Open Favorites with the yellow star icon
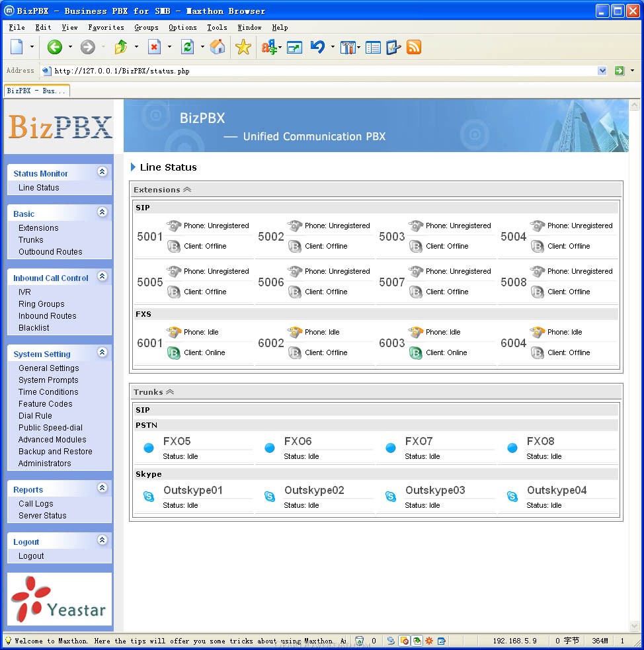Image resolution: width=644 pixels, height=650 pixels. click(x=243, y=47)
